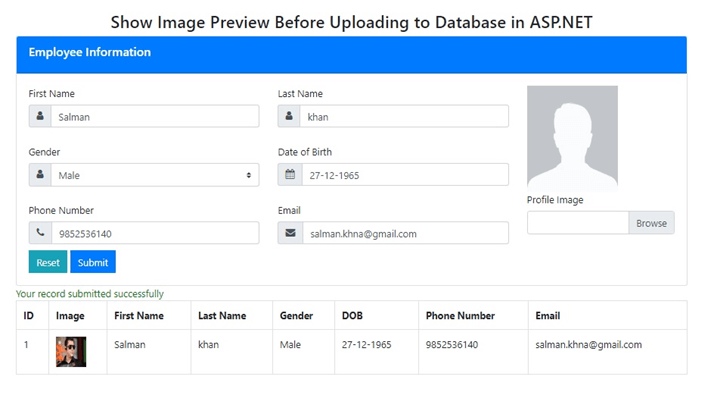Click the person icon beside First Name
Viewport: 717px width, 411px height.
[40, 116]
